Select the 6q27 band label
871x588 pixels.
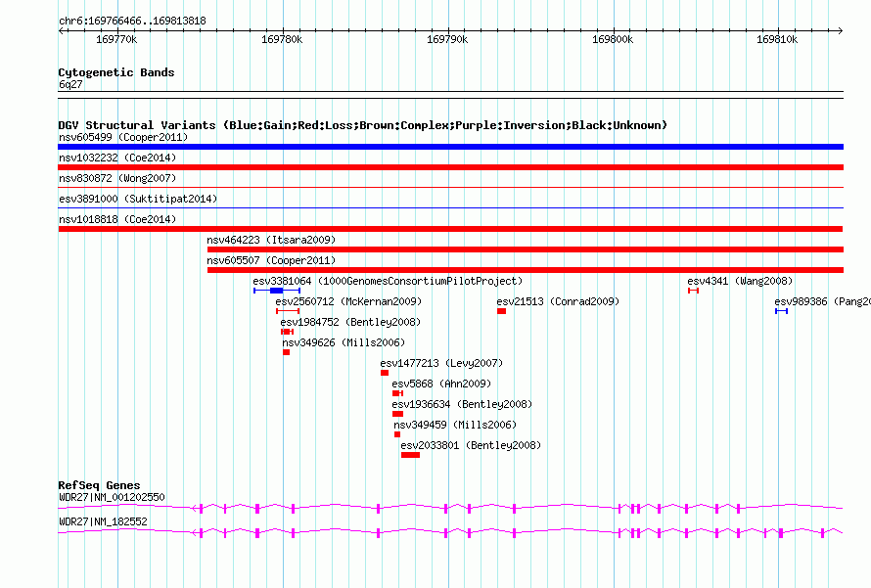(x=70, y=84)
